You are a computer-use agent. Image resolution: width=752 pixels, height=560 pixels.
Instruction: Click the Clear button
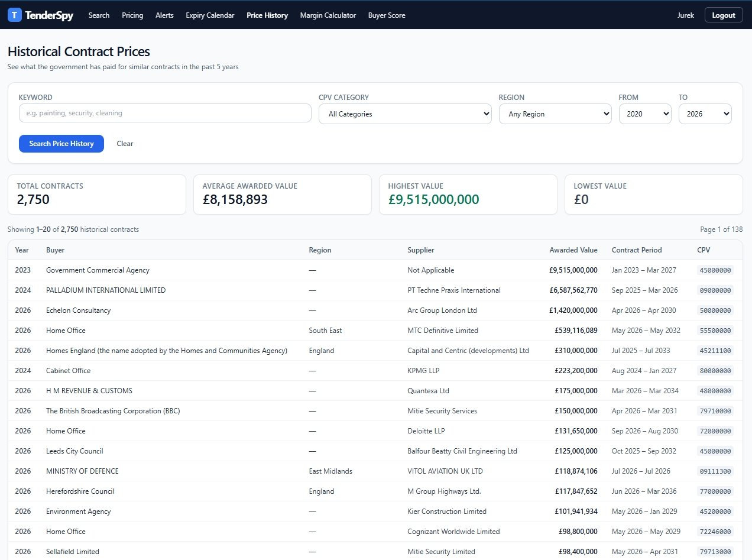click(x=125, y=144)
